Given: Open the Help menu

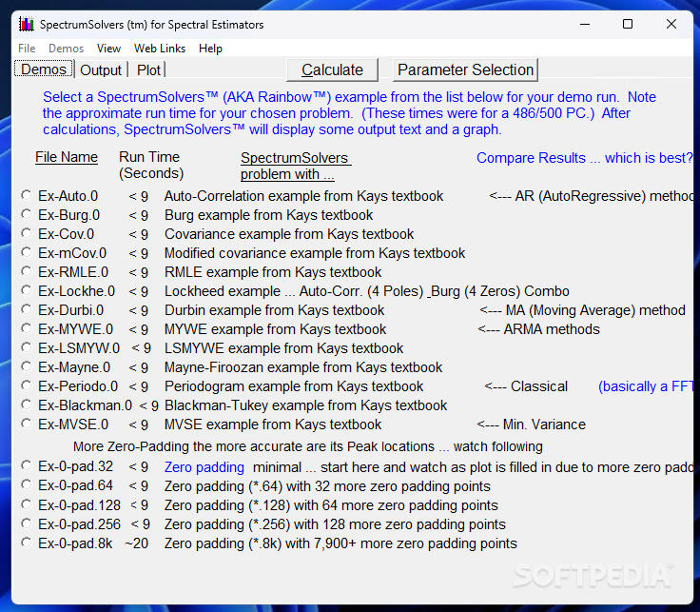Looking at the screenshot, I should tap(210, 49).
